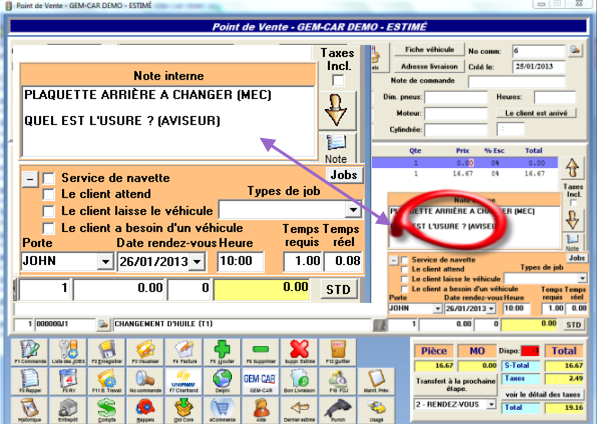
Task: Click the Moteur input field
Action: coord(456,113)
